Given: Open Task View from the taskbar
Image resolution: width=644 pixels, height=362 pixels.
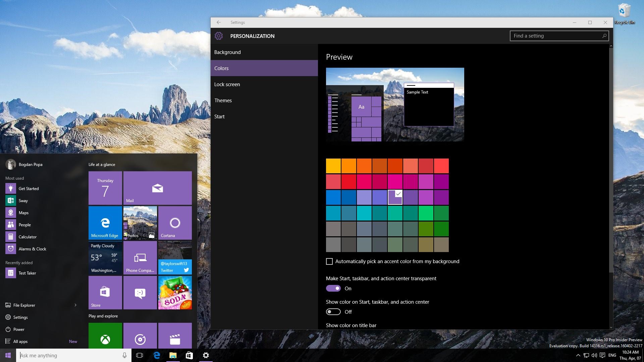Looking at the screenshot, I should click(140, 355).
